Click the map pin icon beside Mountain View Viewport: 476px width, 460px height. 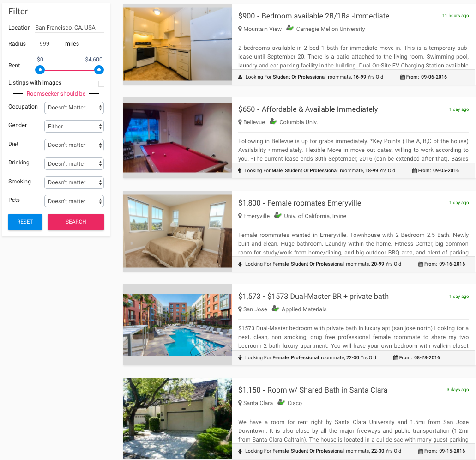pyautogui.click(x=240, y=29)
